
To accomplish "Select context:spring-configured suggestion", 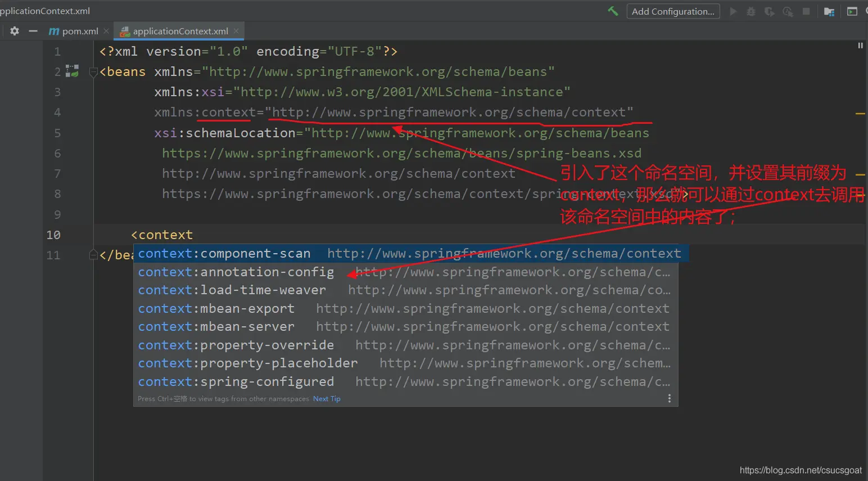I will (405, 382).
